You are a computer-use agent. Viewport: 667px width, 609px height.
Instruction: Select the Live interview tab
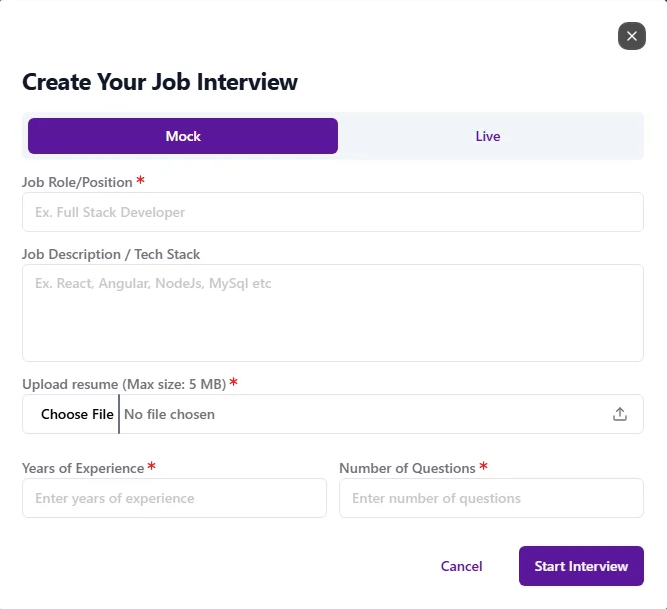[488, 136]
